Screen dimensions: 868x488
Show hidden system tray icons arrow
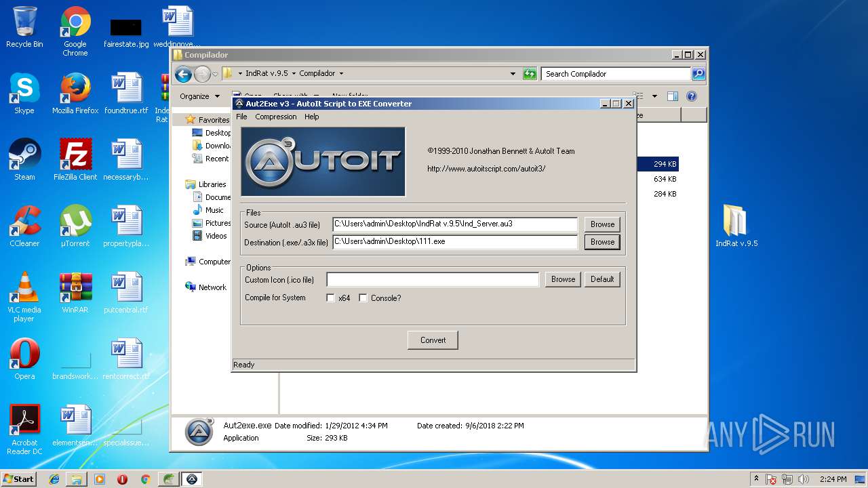(x=756, y=479)
